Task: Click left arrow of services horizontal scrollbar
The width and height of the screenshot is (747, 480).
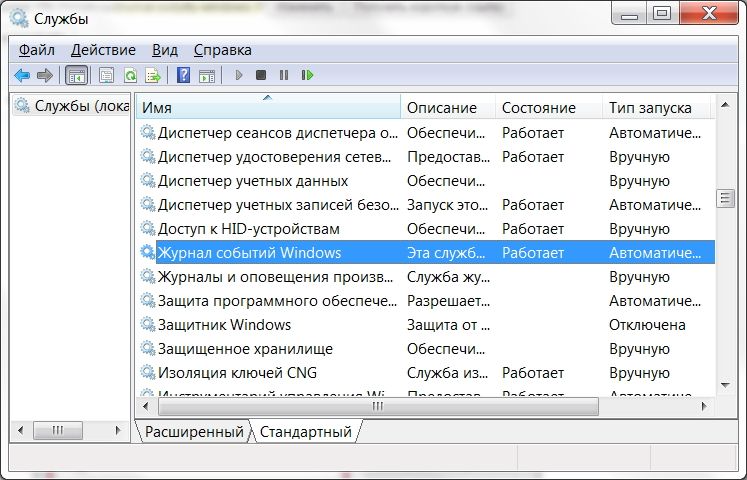Action: [x=145, y=406]
